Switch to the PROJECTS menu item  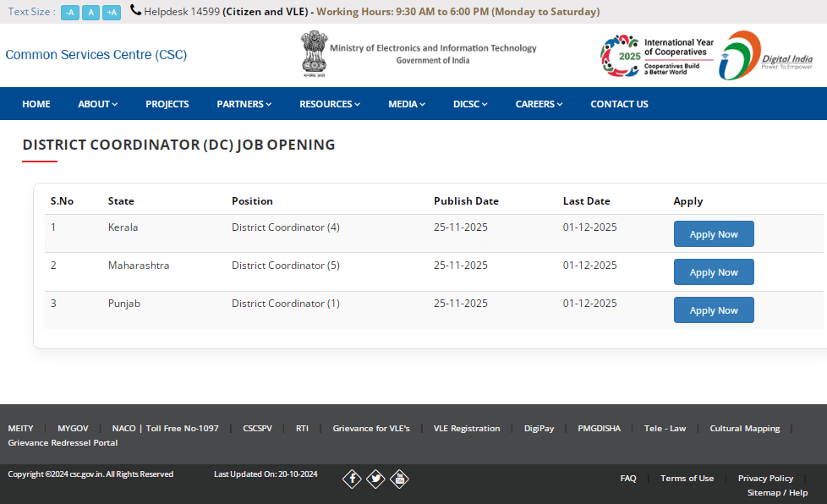[167, 103]
